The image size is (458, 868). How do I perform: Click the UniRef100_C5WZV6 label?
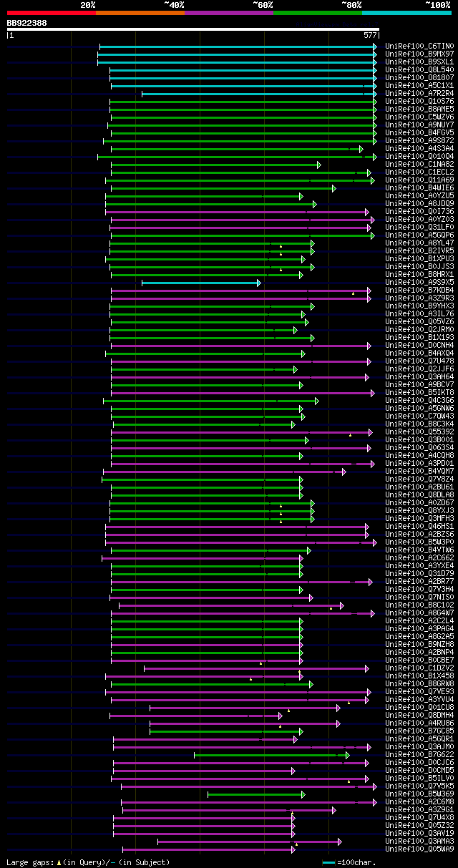tap(419, 117)
